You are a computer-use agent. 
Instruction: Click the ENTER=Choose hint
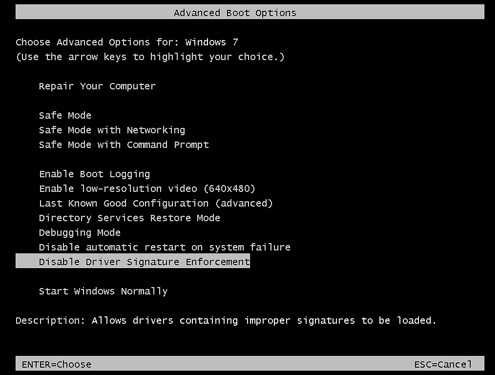(x=56, y=365)
